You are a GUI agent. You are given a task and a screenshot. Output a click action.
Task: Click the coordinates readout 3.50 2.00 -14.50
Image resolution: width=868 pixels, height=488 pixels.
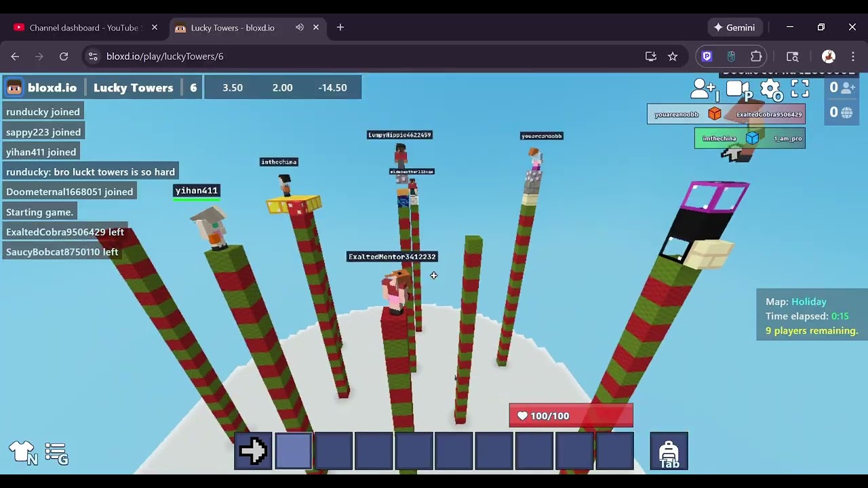[283, 87]
